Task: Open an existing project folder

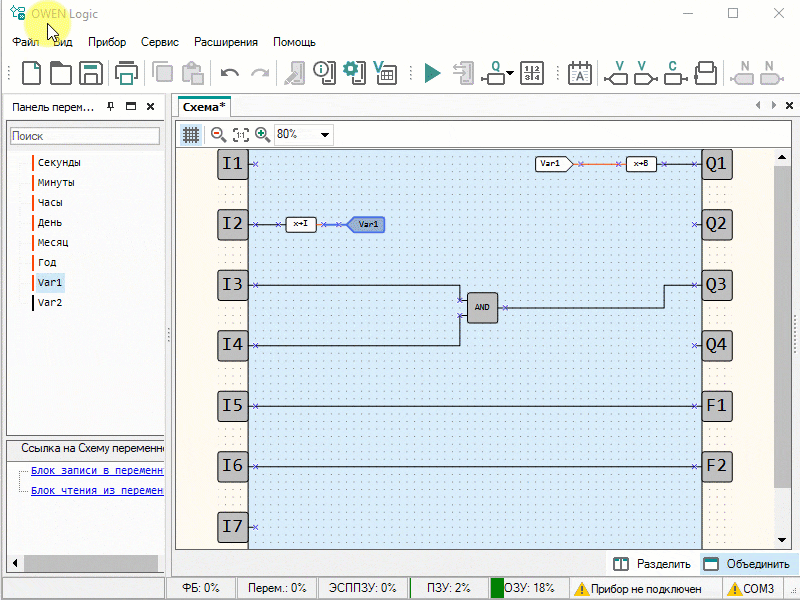Action: [61, 73]
